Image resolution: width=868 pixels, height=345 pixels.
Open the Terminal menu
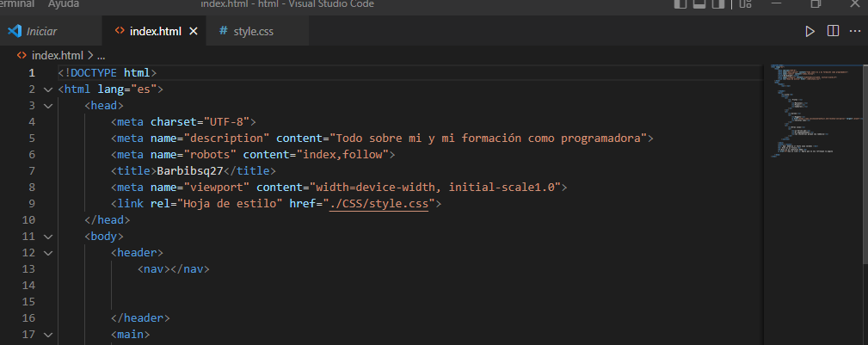(x=16, y=4)
